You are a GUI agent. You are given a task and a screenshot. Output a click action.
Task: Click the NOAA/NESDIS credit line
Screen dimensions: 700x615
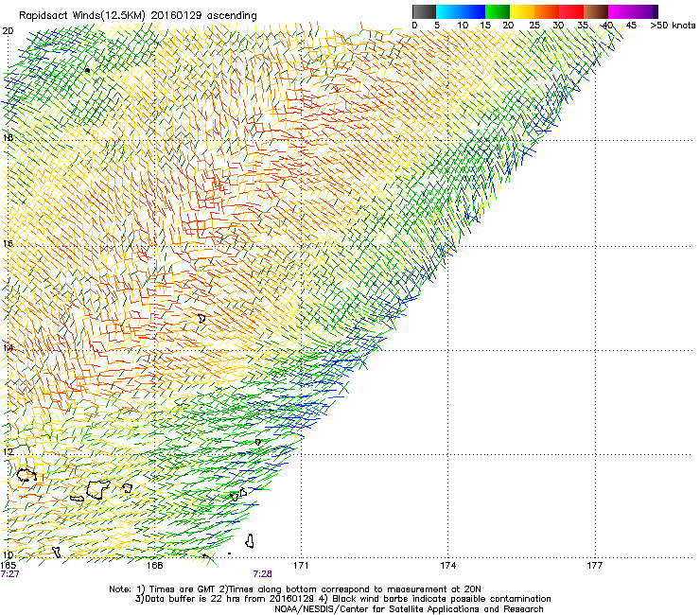(x=409, y=609)
